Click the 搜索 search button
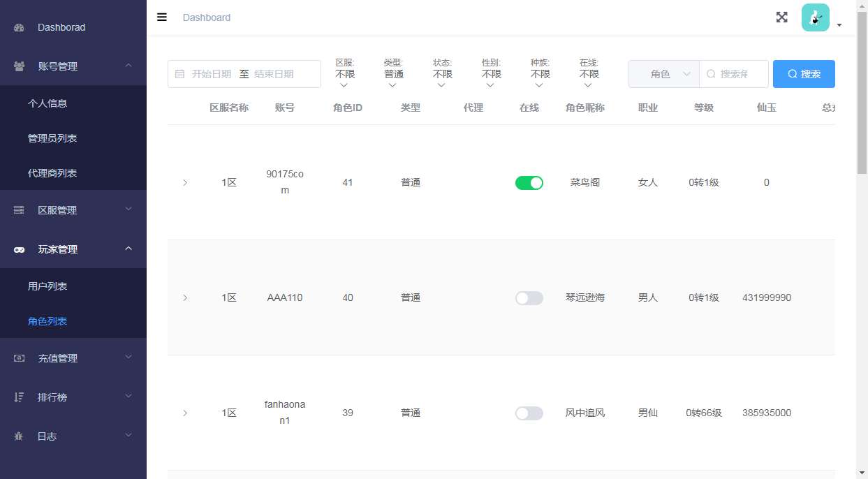Image resolution: width=868 pixels, height=479 pixels. (x=804, y=73)
